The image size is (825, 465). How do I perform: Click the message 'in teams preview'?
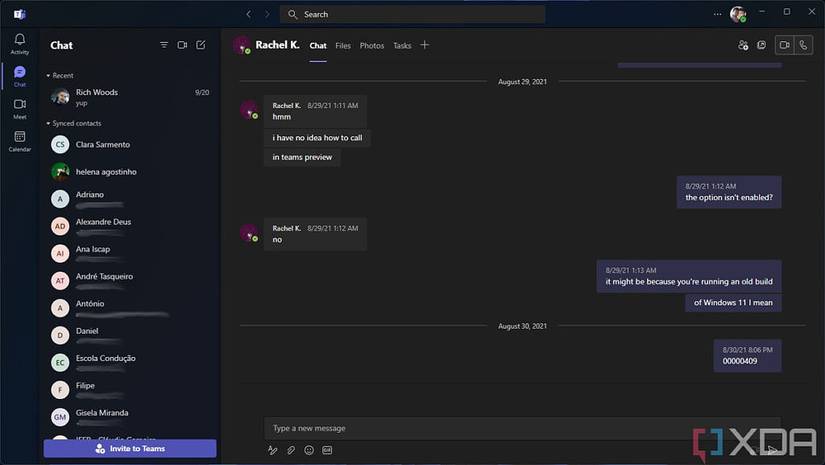pyautogui.click(x=302, y=157)
